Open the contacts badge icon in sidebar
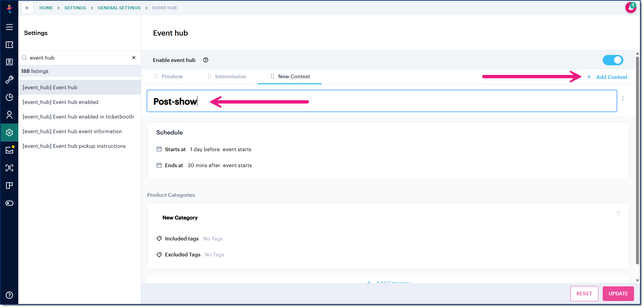Image resolution: width=644 pixels, height=308 pixels. coord(9,62)
